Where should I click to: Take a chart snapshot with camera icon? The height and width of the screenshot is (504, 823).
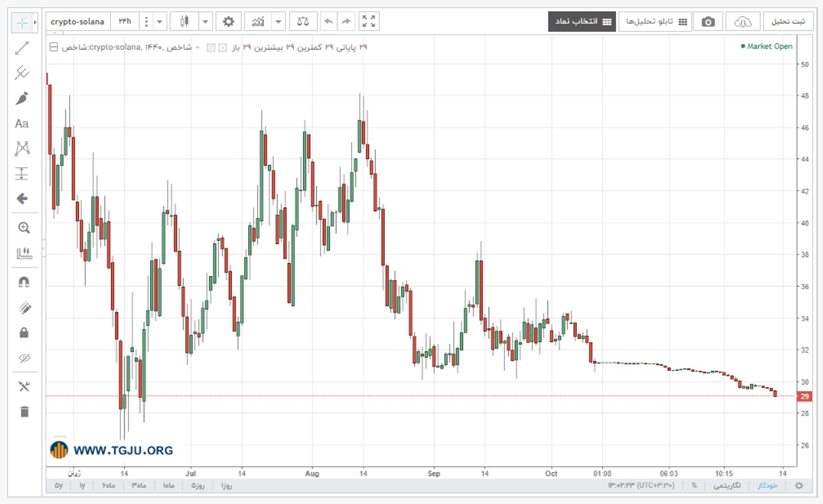(708, 22)
